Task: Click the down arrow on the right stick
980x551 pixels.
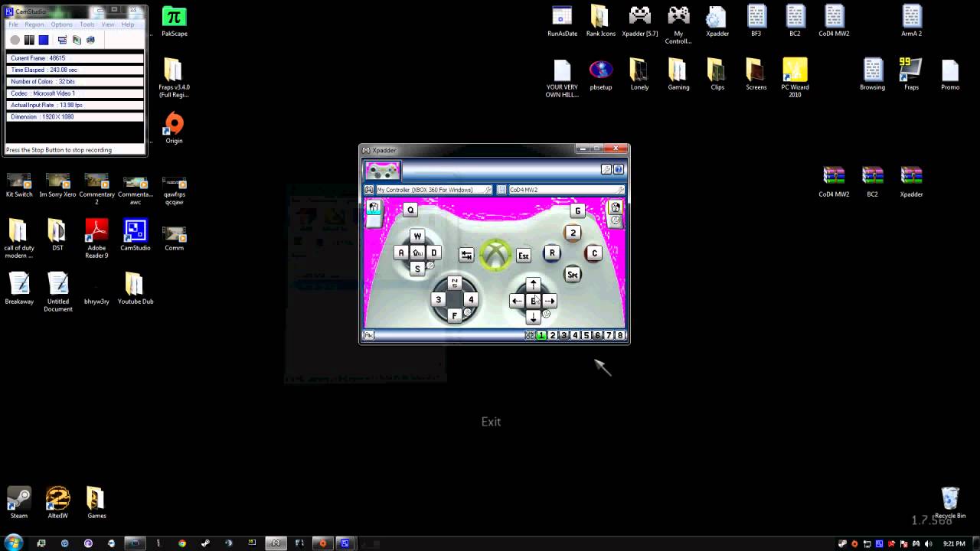Action: [x=534, y=317]
